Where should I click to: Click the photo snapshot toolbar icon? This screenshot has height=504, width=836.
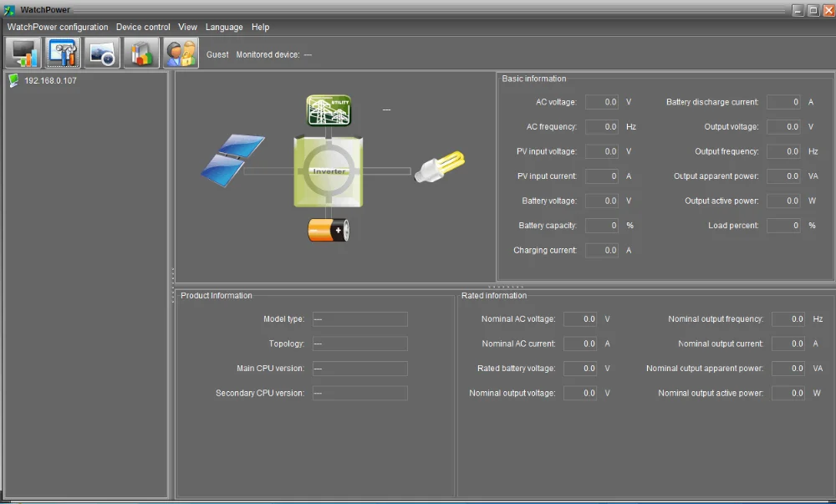[x=102, y=53]
